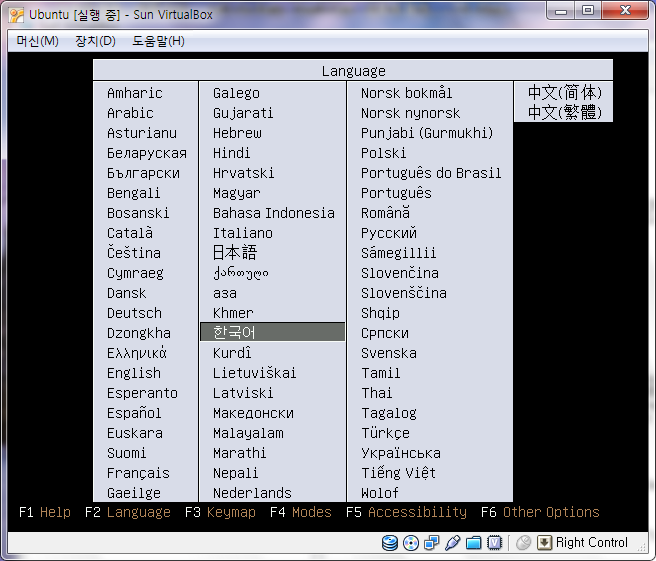Open the shared folders status icon
This screenshot has width=656, height=561.
[x=474, y=543]
